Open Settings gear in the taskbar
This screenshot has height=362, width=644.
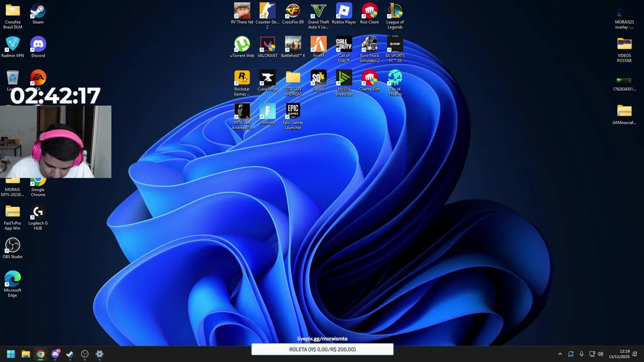coord(100,354)
